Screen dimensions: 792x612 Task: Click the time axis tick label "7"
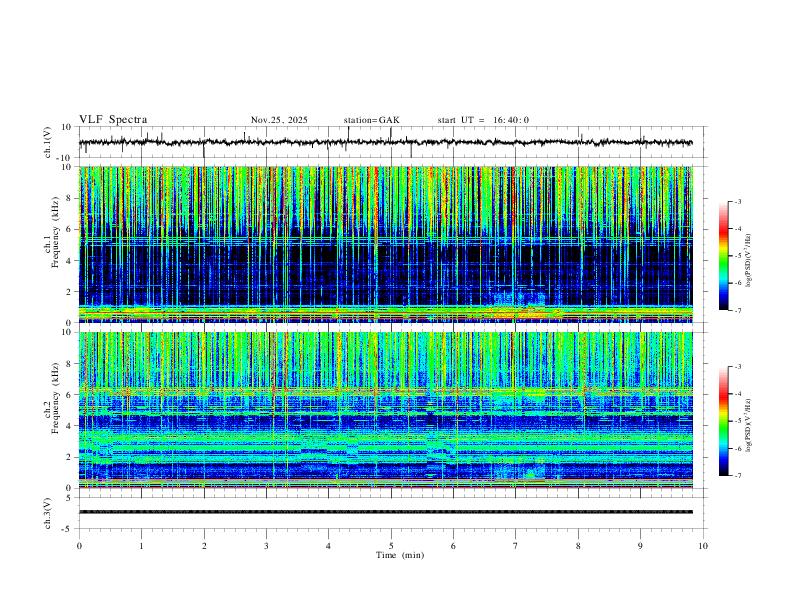pos(516,546)
